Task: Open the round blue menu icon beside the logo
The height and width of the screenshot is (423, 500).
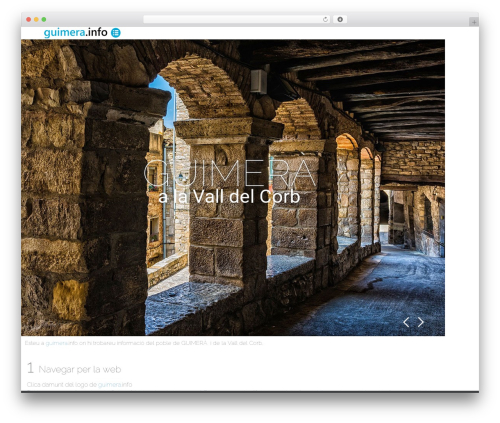Action: pyautogui.click(x=116, y=33)
